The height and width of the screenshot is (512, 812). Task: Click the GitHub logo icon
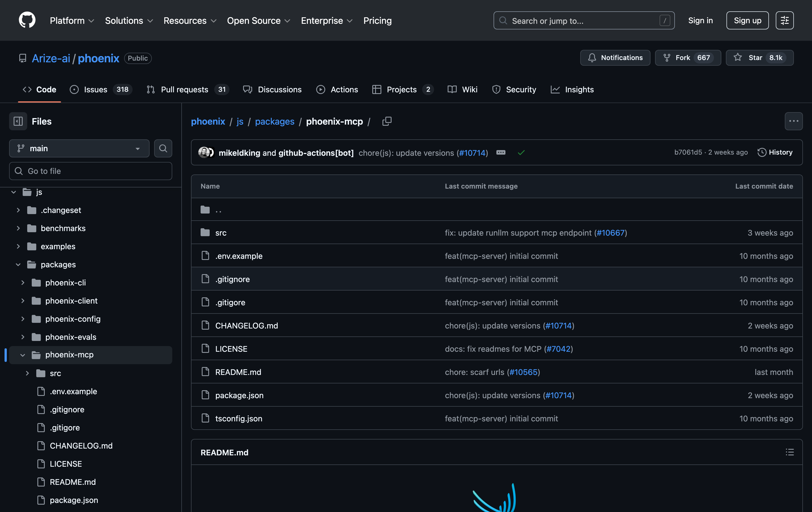click(27, 20)
